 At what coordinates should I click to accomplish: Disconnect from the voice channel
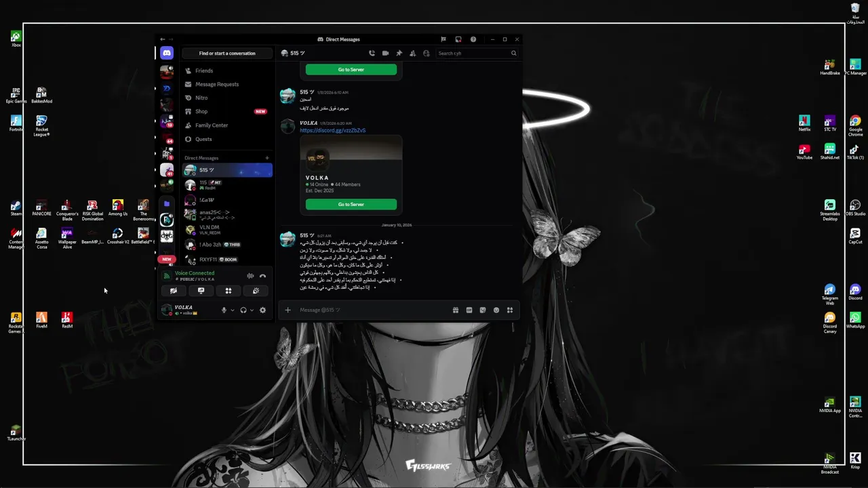click(x=262, y=276)
